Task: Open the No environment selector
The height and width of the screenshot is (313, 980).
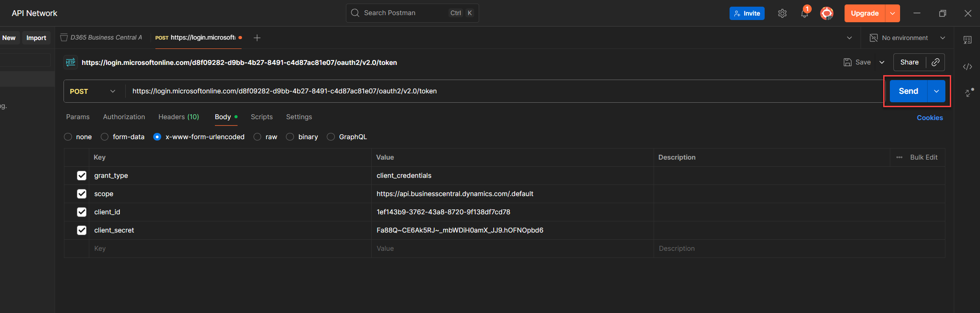Action: coord(907,38)
